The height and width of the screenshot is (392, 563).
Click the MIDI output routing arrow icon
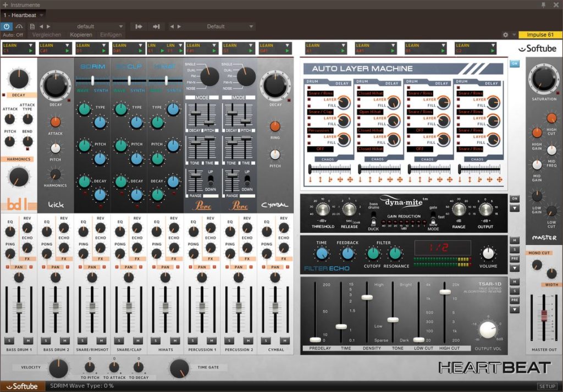pyautogui.click(x=156, y=26)
